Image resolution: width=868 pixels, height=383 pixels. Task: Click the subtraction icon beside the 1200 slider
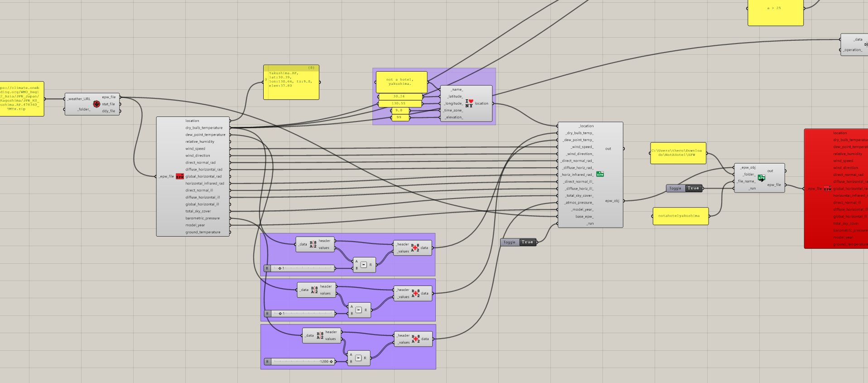(x=358, y=358)
